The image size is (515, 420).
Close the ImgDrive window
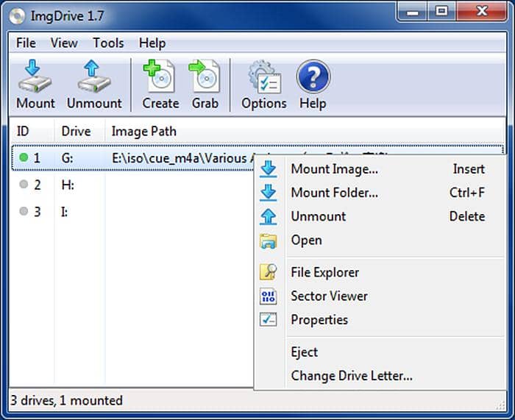pos(482,13)
